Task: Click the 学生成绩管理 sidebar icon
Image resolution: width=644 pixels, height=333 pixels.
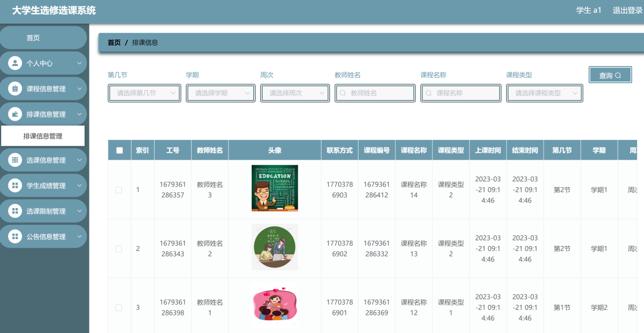Action: click(15, 186)
